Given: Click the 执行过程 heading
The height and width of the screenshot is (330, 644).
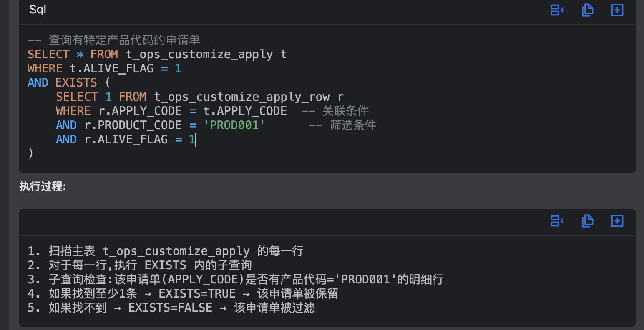Looking at the screenshot, I should 40,187.
